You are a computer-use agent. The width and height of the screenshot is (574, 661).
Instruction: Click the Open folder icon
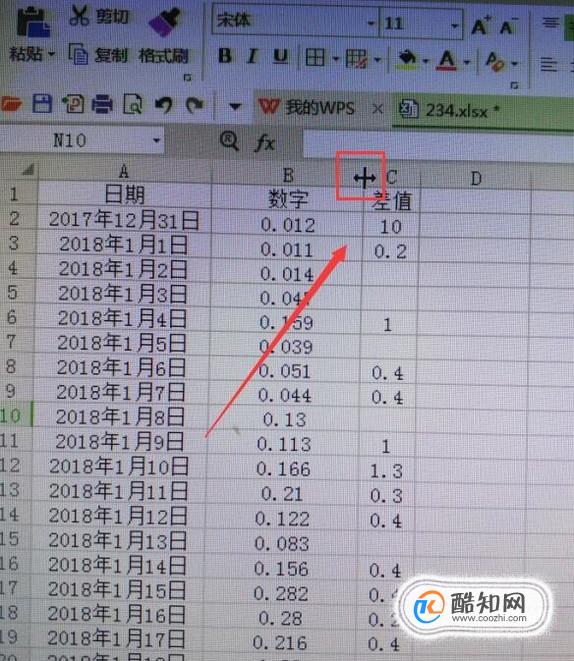[x=11, y=103]
